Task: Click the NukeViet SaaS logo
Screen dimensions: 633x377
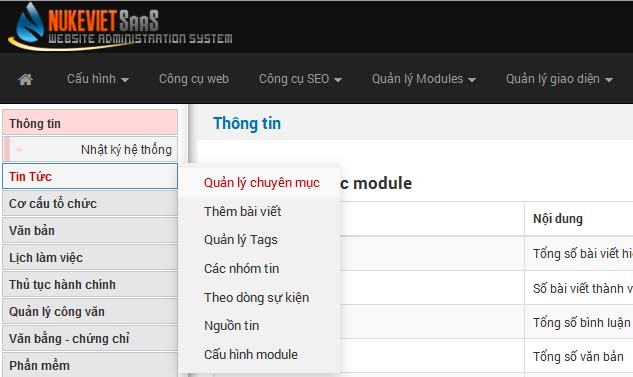Action: (x=120, y=27)
